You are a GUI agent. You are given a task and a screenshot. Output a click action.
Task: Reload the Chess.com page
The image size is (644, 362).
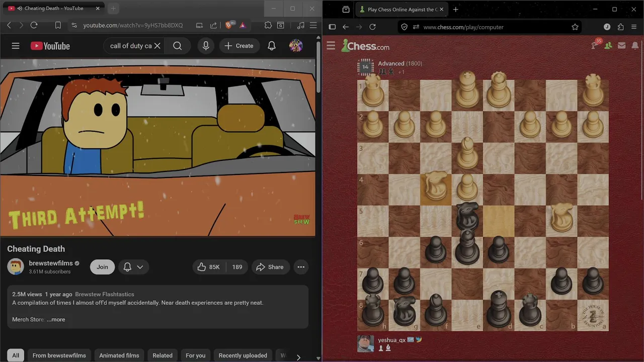pyautogui.click(x=372, y=27)
